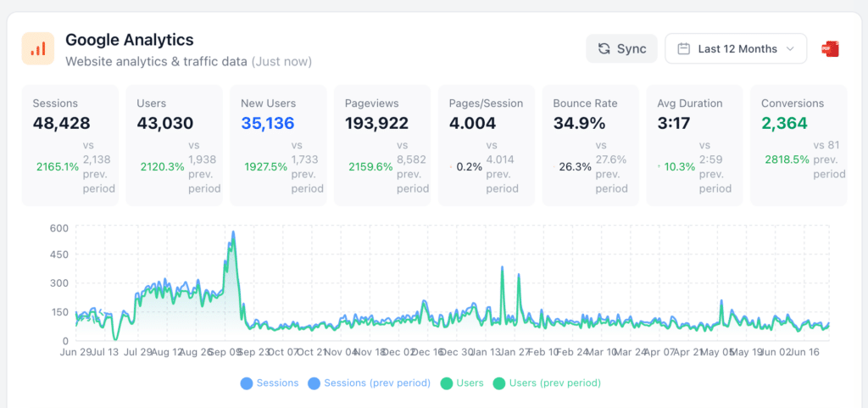Click the 0.2% Pages/Session change
868x408 pixels.
[470, 166]
